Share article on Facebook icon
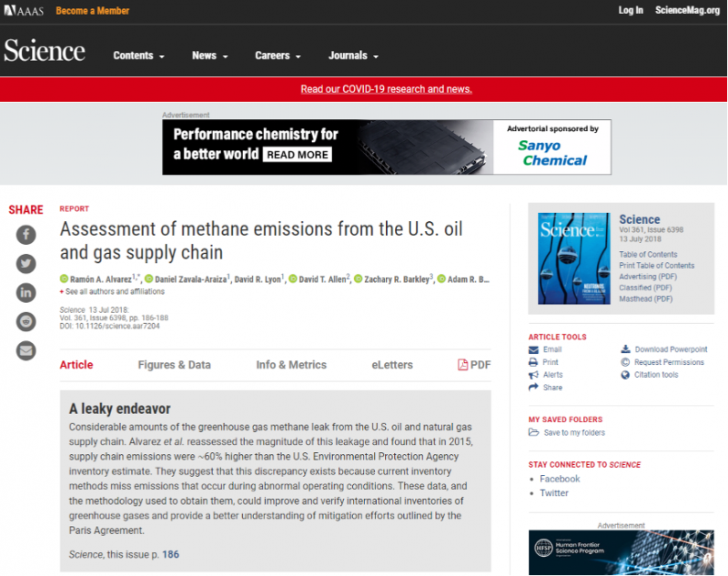728x576 pixels. tap(26, 235)
